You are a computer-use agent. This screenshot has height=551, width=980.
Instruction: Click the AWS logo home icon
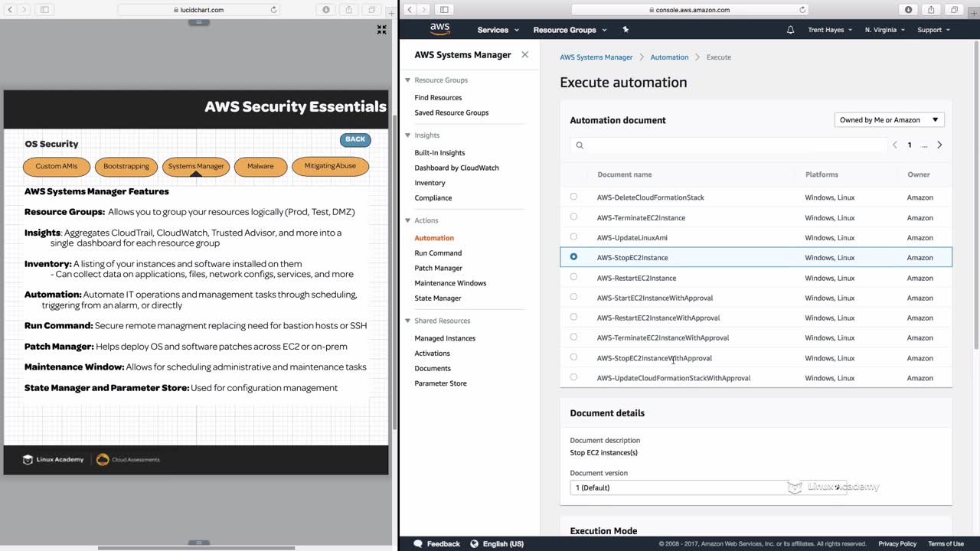[439, 29]
